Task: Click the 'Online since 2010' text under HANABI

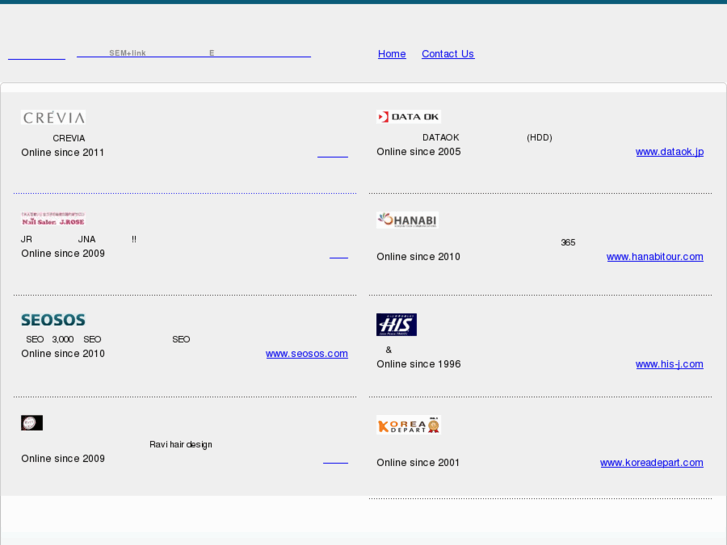Action: pos(418,256)
